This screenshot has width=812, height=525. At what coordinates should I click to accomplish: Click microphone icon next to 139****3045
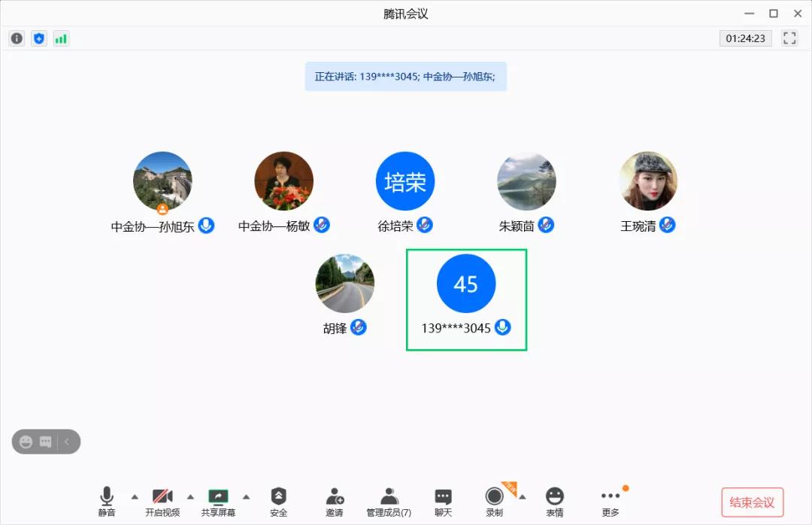pos(503,327)
